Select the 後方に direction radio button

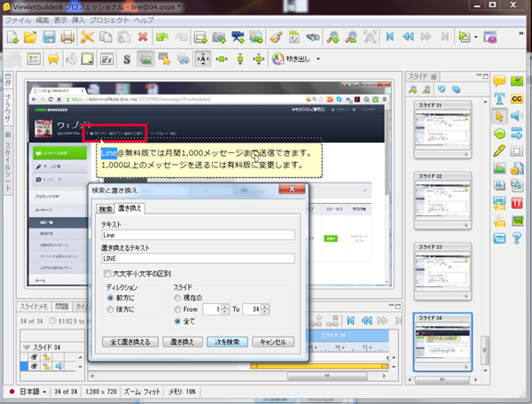click(x=111, y=309)
